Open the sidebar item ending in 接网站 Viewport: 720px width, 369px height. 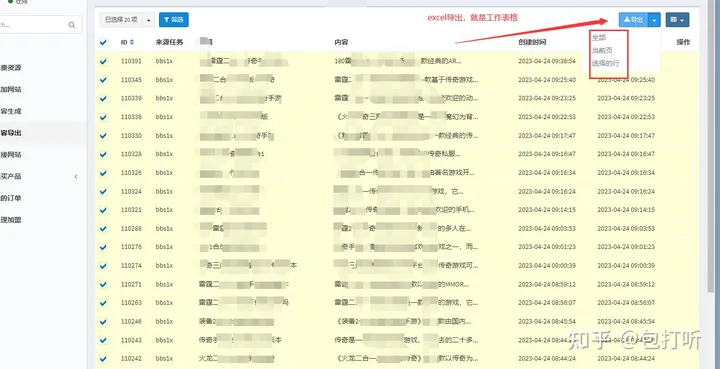[11, 155]
